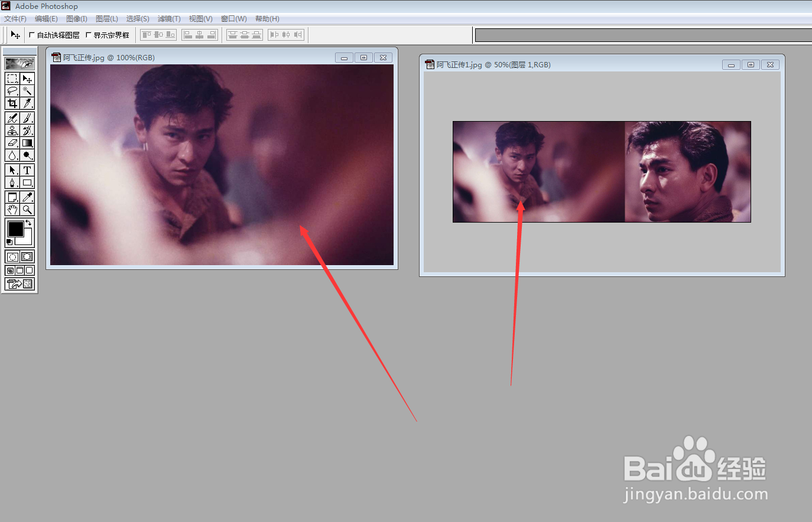Choose Standard Screen Mode
The width and height of the screenshot is (812, 522).
click(10, 270)
